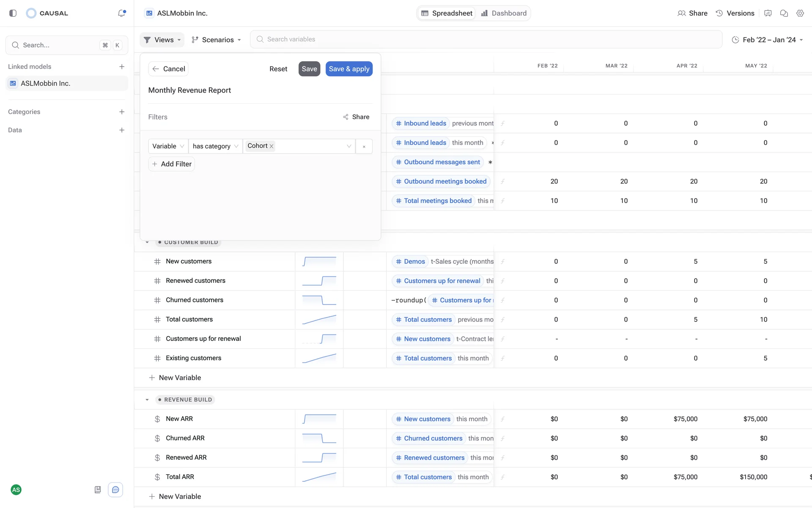Screen dimensions: 812x508
Task: Collapse the Revenue Build section
Action: point(147,400)
